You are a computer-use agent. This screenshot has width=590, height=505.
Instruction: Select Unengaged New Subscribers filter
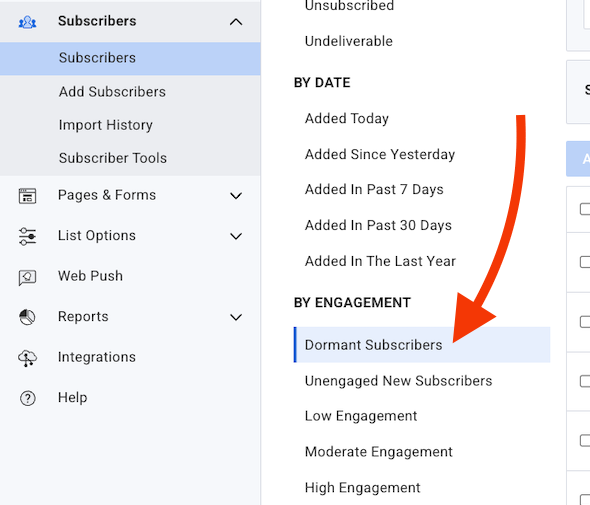398,381
